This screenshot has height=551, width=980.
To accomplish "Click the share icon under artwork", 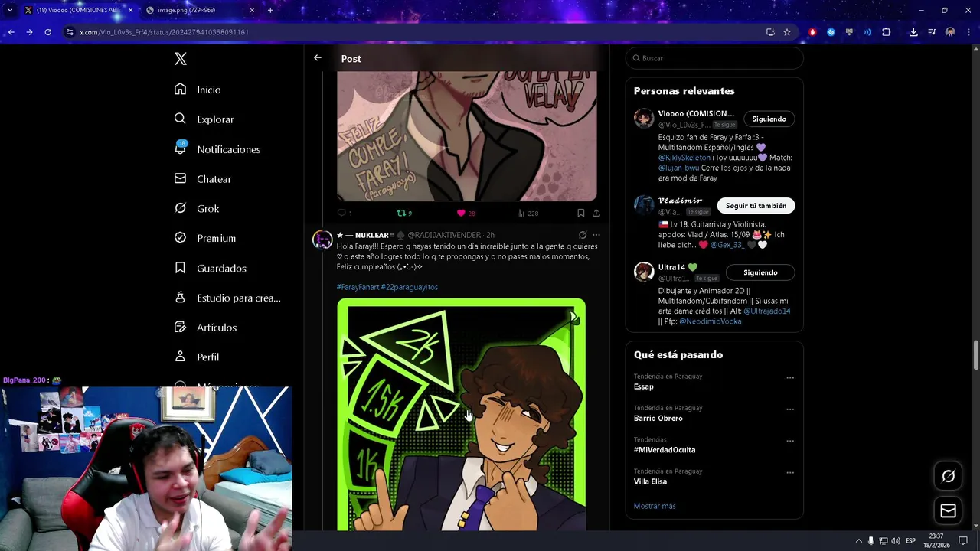I will 596,213.
